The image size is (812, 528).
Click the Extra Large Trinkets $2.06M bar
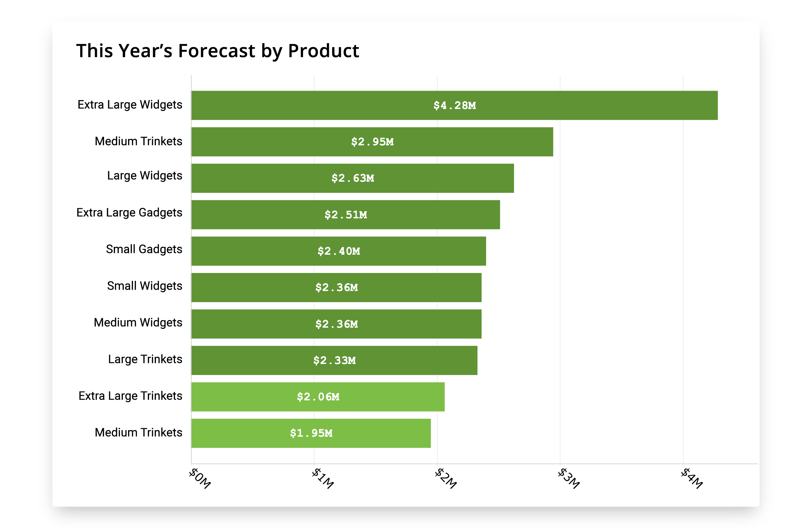pyautogui.click(x=318, y=397)
